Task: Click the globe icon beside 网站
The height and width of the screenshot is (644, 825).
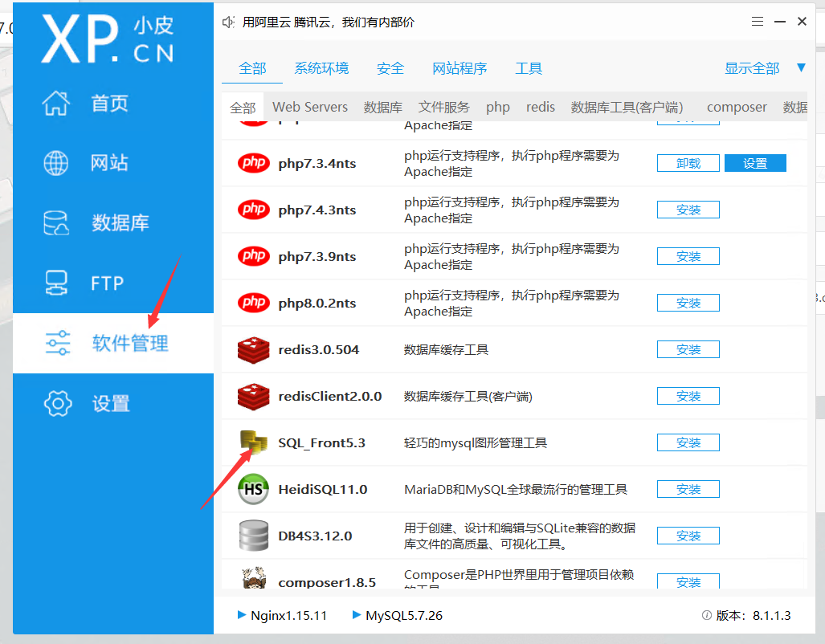Action: point(55,162)
